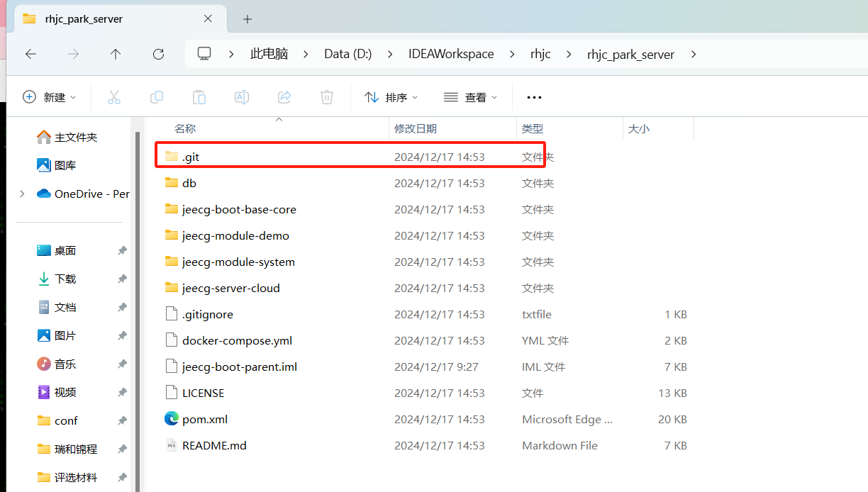Image resolution: width=868 pixels, height=492 pixels.
Task: Sort by 修改日期 column header
Action: pyautogui.click(x=416, y=128)
